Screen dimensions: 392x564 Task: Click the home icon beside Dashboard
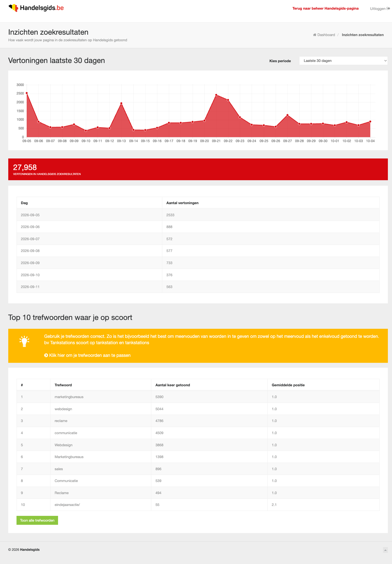[x=315, y=35]
